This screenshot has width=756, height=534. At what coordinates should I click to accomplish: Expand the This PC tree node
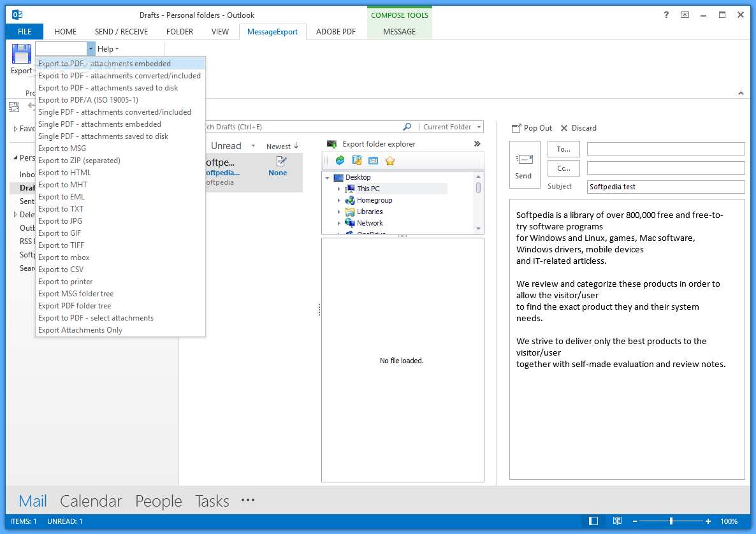(339, 189)
